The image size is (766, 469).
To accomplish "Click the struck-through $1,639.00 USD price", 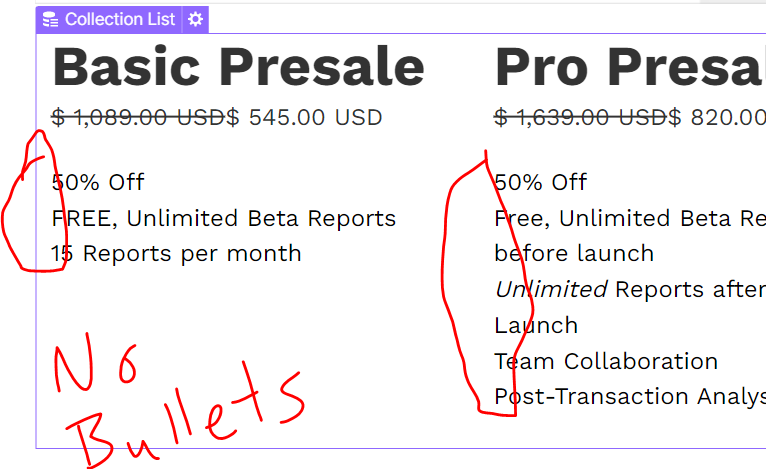I will (x=580, y=117).
